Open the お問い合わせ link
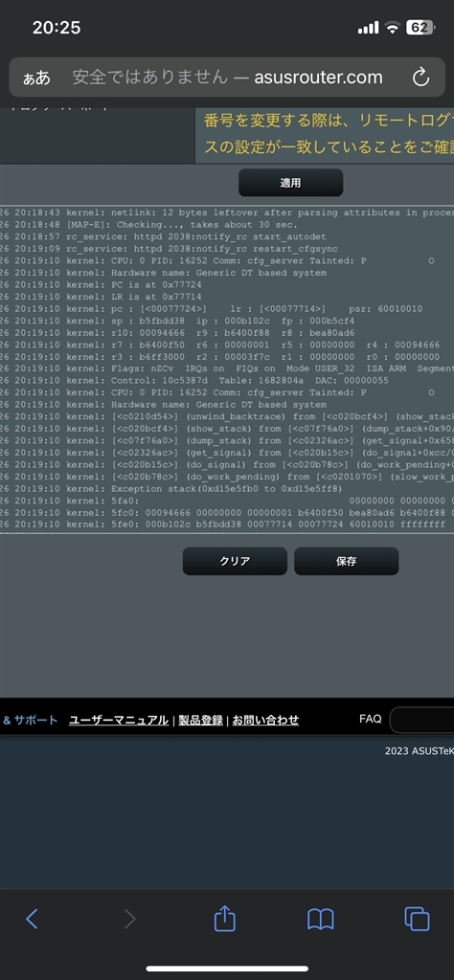This screenshot has height=980, width=454. point(265,720)
